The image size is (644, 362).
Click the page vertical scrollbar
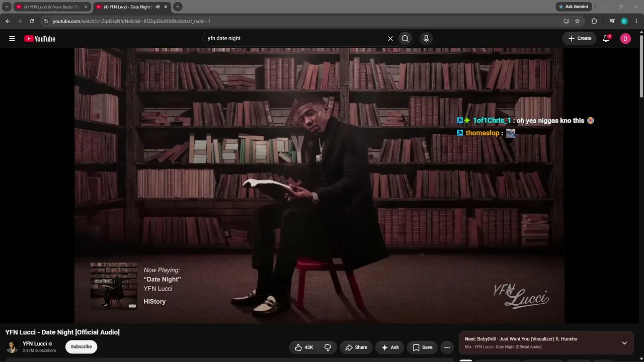pyautogui.click(x=641, y=65)
